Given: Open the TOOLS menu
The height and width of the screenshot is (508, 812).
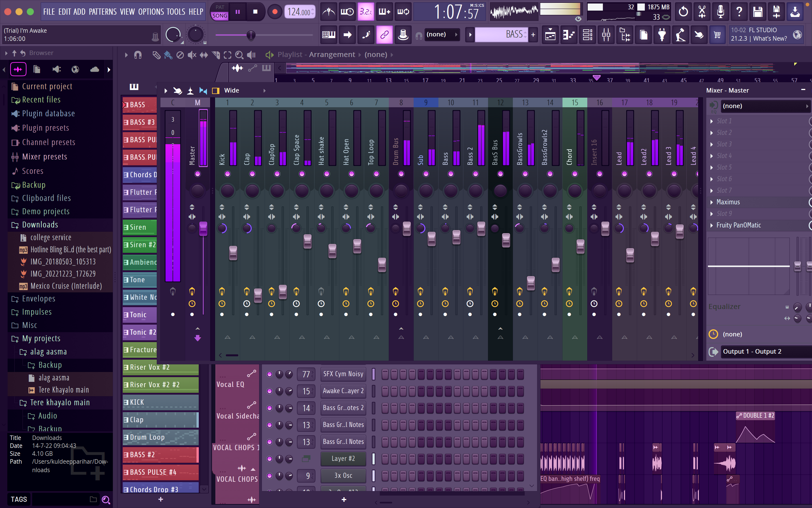Looking at the screenshot, I should tap(176, 12).
